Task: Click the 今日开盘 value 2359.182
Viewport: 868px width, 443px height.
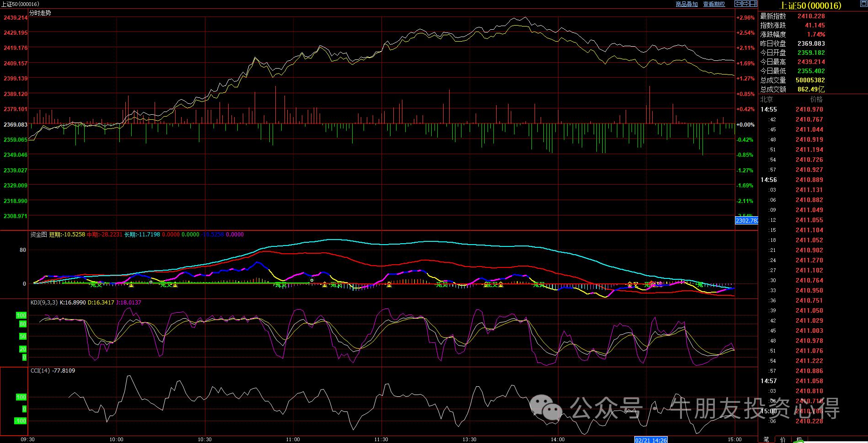Action: (x=811, y=53)
